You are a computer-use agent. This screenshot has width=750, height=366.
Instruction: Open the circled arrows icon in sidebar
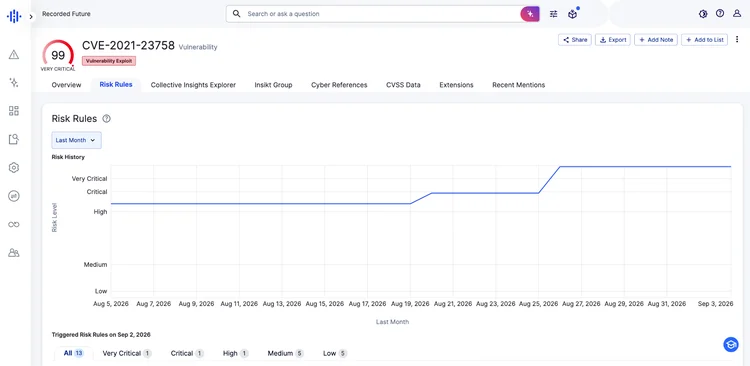point(14,196)
